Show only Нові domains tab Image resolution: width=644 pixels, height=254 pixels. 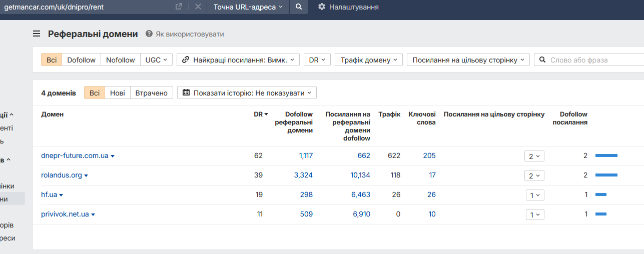tap(118, 93)
